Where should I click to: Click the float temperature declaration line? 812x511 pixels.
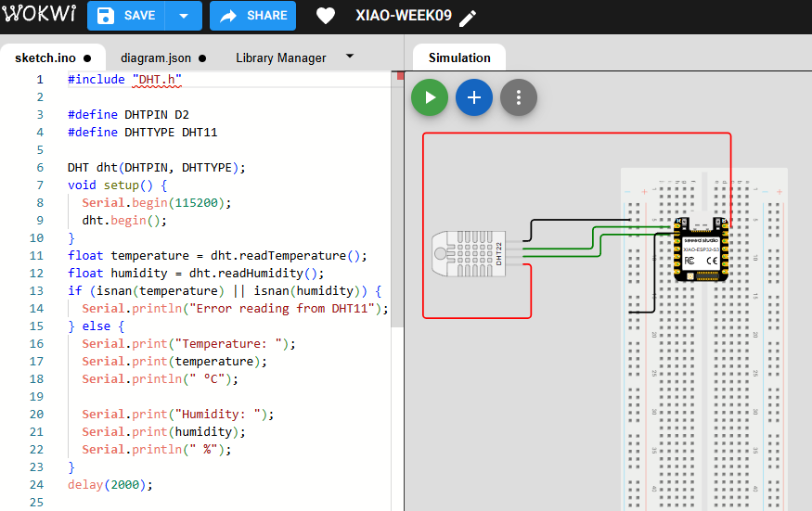pyautogui.click(x=217, y=256)
